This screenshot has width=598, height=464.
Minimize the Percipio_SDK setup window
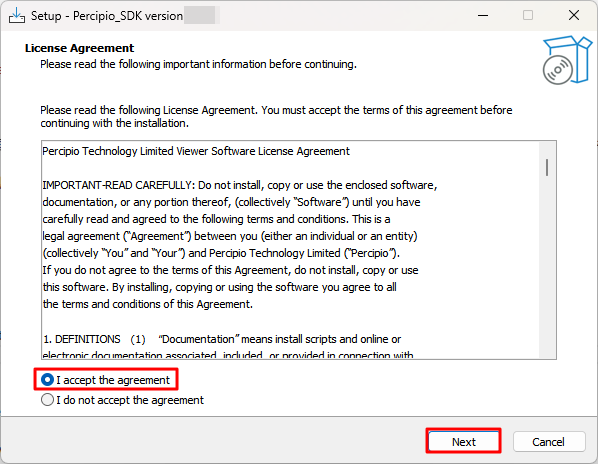(x=483, y=16)
